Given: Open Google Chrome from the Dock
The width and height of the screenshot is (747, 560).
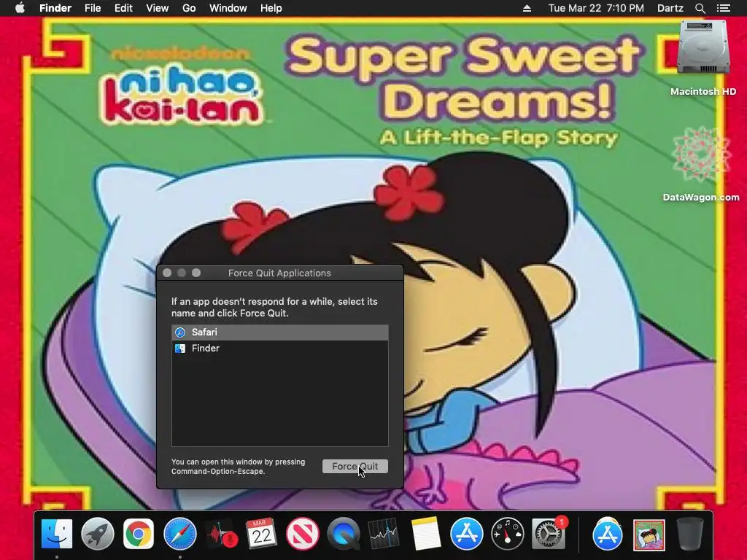Looking at the screenshot, I should click(x=139, y=534).
